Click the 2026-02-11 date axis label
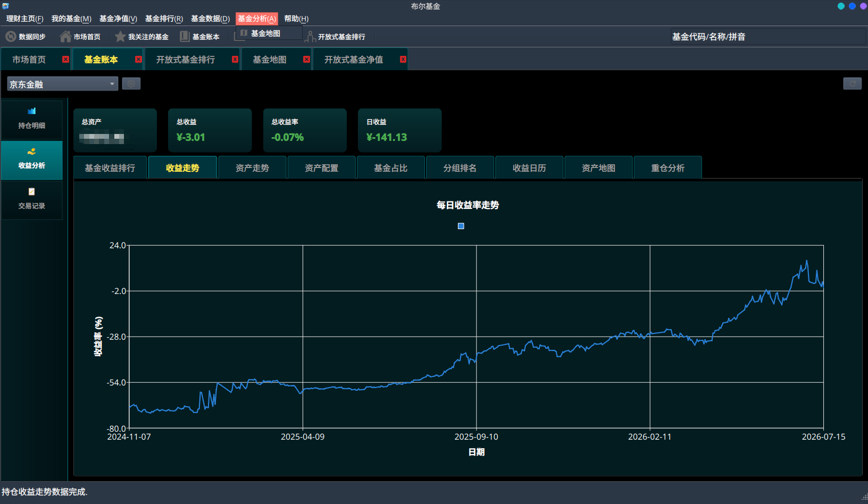Image resolution: width=868 pixels, height=504 pixels. (649, 436)
